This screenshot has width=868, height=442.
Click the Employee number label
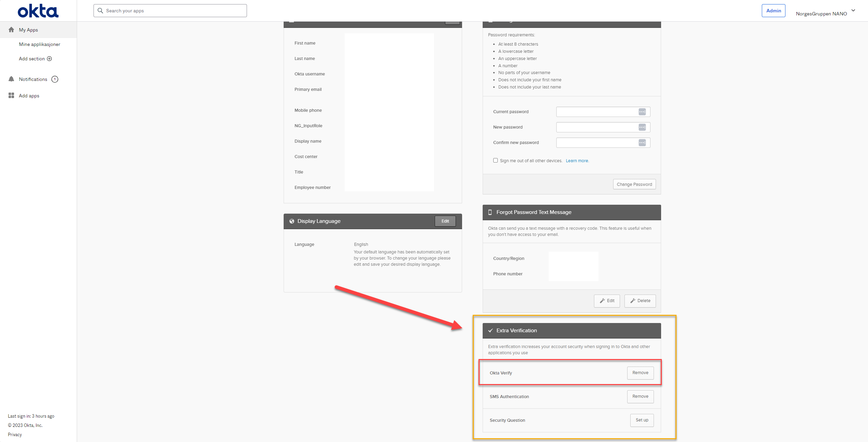point(312,188)
